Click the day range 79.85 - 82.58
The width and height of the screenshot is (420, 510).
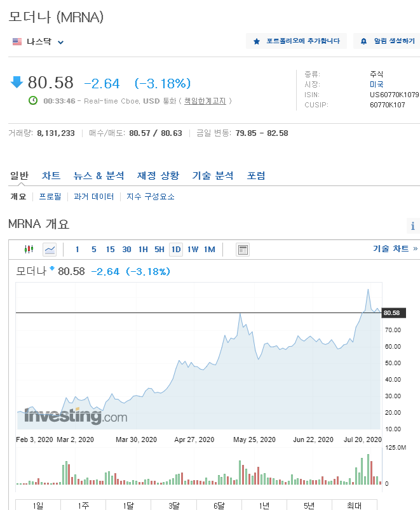coord(262,133)
